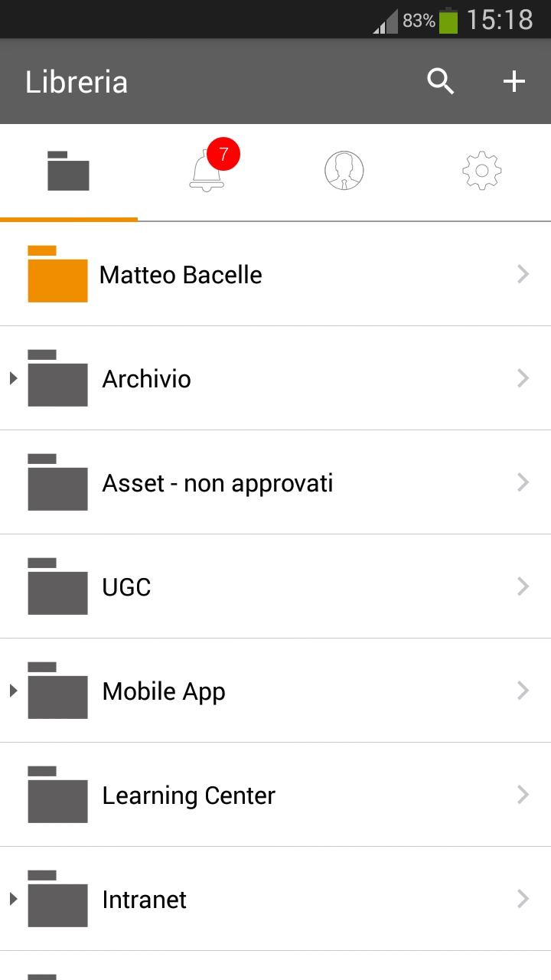This screenshot has height=980, width=551.
Task: Tap the Libreria title
Action: [x=77, y=82]
